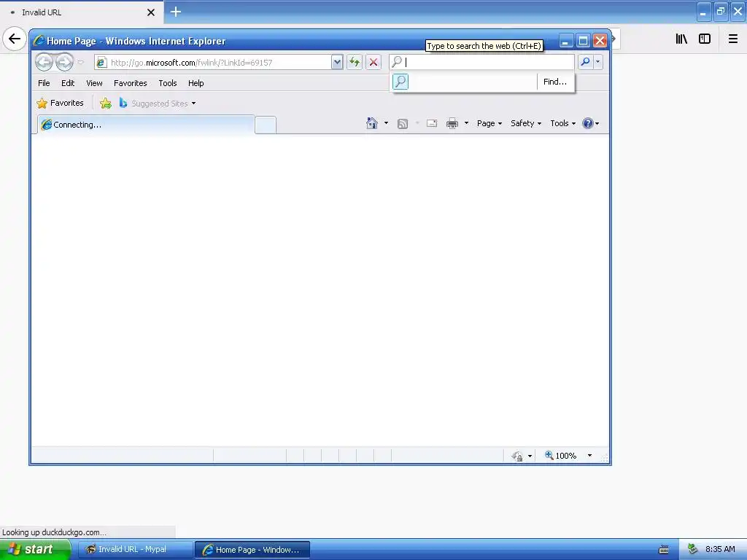Image resolution: width=747 pixels, height=560 pixels.
Task: Open the Page command menu
Action: [489, 123]
